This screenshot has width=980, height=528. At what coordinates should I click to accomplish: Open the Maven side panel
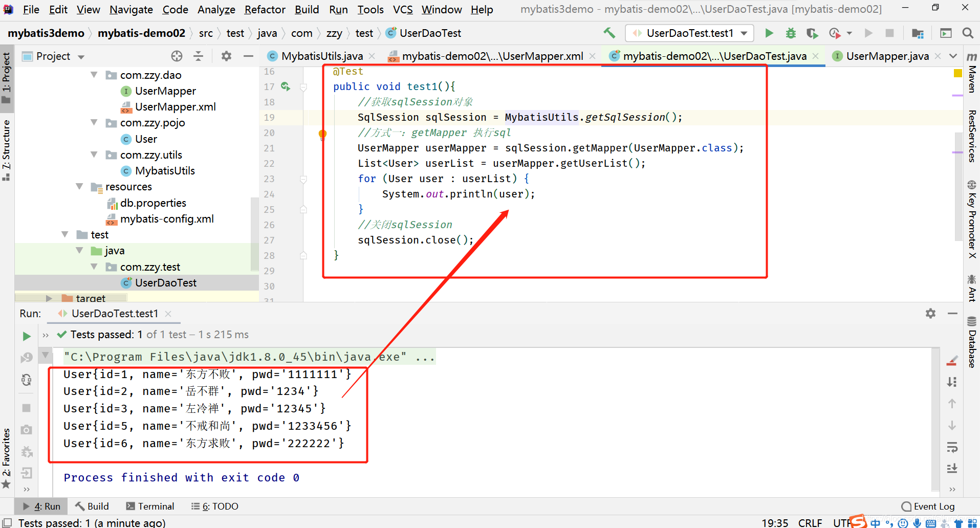coord(971,72)
